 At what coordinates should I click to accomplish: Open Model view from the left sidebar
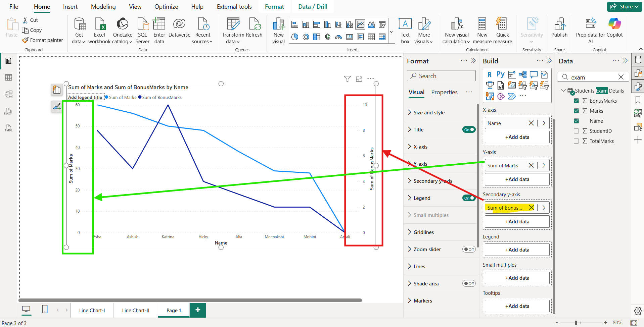click(8, 94)
